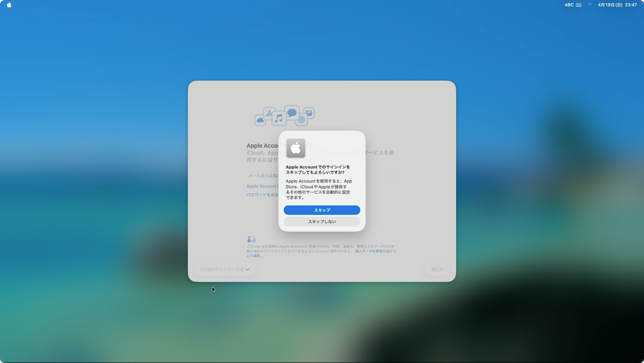
Task: Click the Apple Account heading behind the dialog
Action: tap(263, 146)
